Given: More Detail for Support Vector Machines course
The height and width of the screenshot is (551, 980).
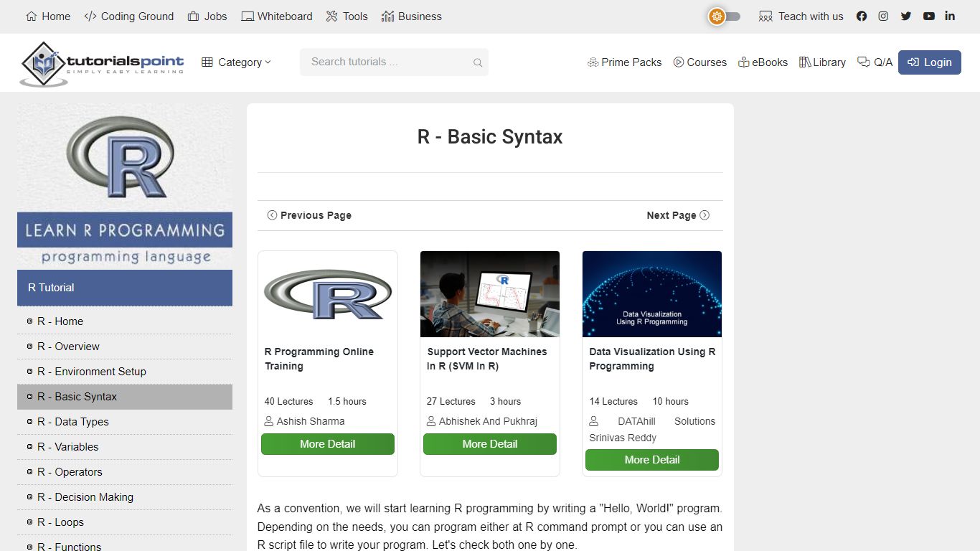Looking at the screenshot, I should [x=490, y=444].
